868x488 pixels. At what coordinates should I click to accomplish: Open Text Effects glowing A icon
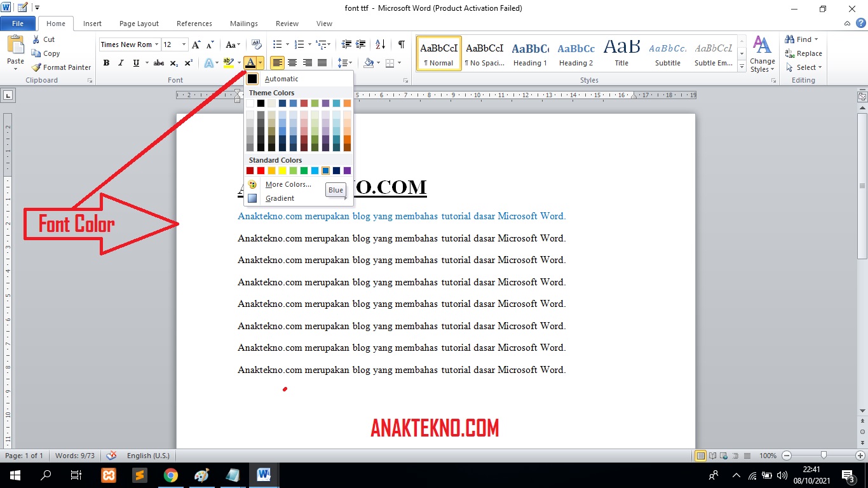(x=208, y=63)
